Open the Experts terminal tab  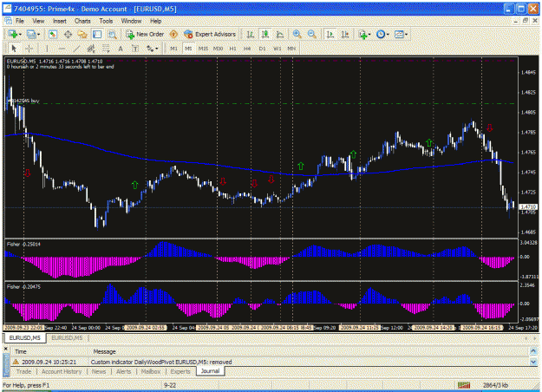pyautogui.click(x=180, y=371)
